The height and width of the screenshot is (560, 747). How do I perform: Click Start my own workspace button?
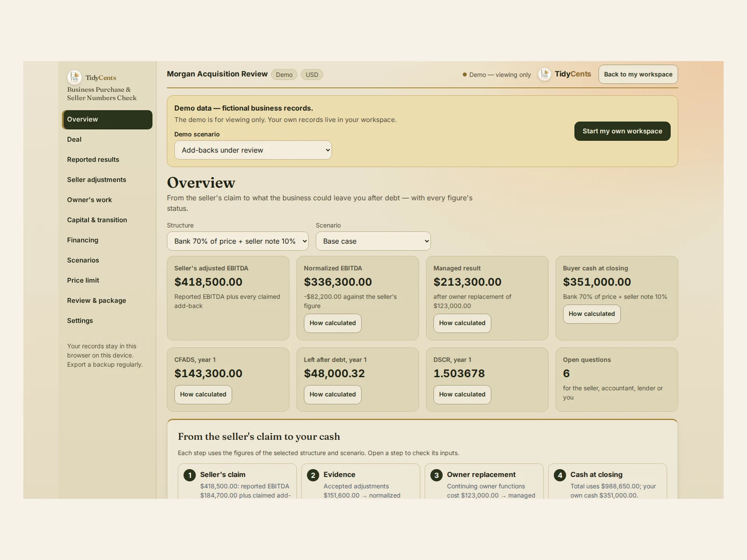click(x=622, y=131)
